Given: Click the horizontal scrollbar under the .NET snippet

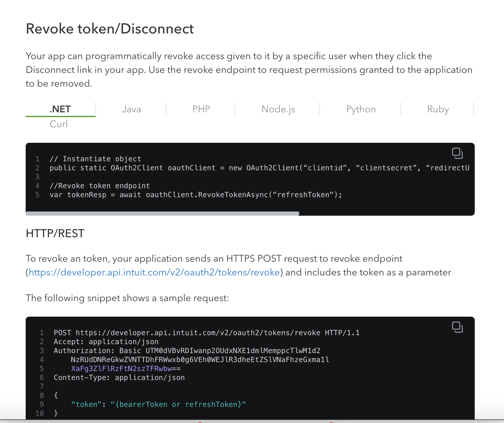Looking at the screenshot, I should (x=163, y=213).
